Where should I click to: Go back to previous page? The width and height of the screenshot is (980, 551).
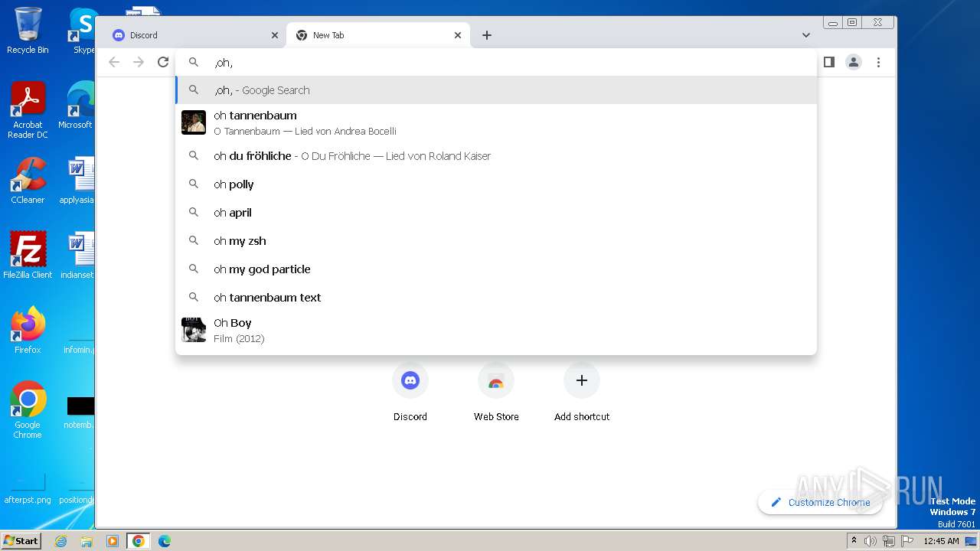click(114, 62)
